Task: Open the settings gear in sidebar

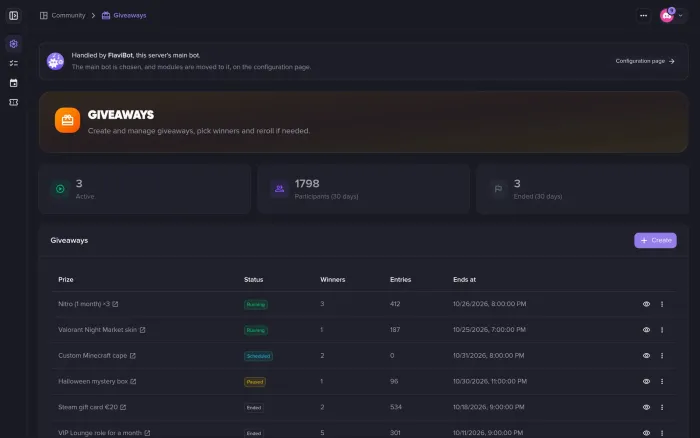Action: point(13,44)
